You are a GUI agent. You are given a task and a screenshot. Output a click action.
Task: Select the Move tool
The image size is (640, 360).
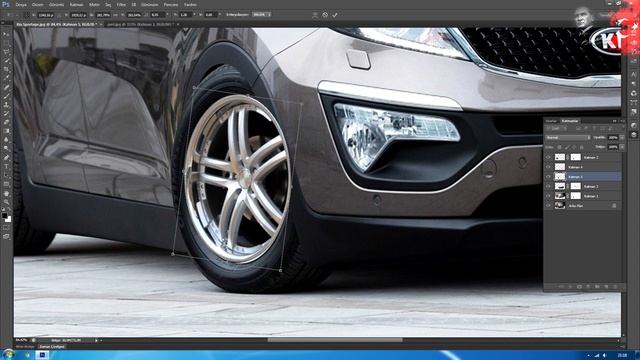pos(6,34)
